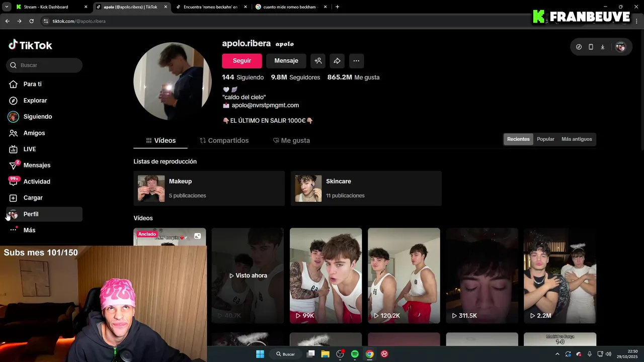Click the site info icon in address bar

tap(46, 21)
